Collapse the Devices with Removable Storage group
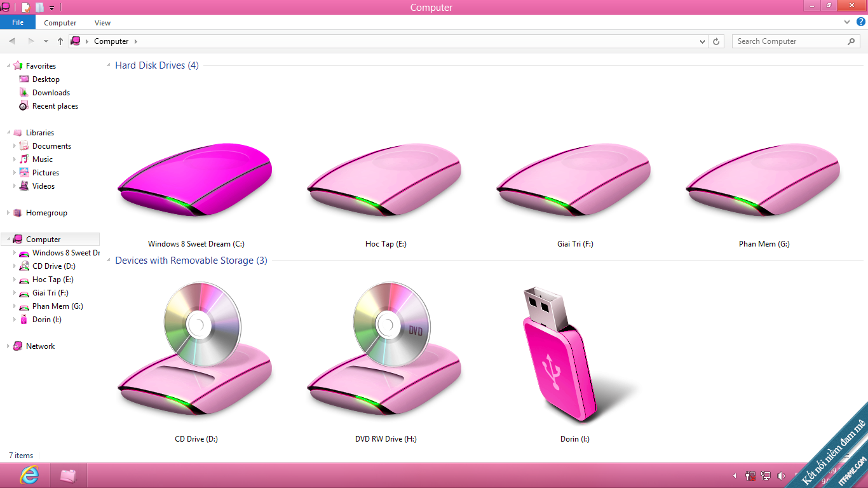This screenshot has height=488, width=868. [109, 261]
